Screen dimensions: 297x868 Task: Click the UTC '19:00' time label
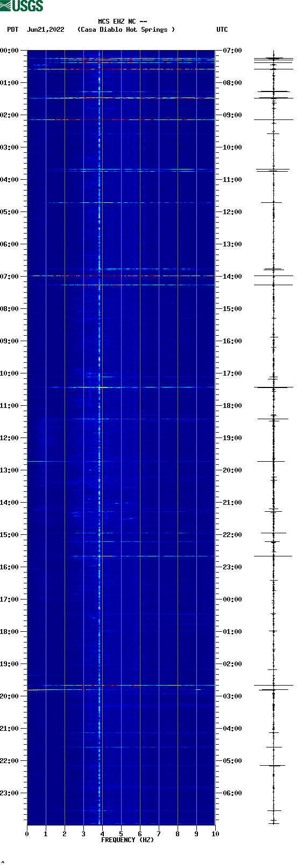tap(232, 438)
